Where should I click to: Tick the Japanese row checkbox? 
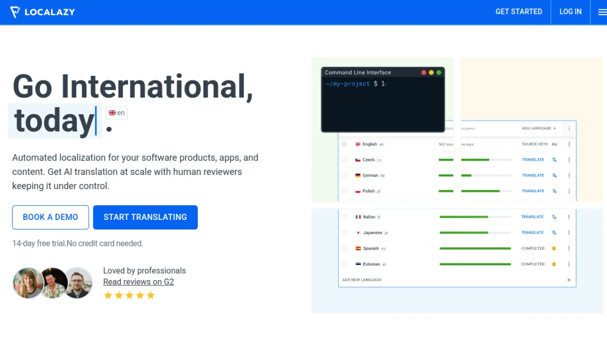pyautogui.click(x=345, y=233)
